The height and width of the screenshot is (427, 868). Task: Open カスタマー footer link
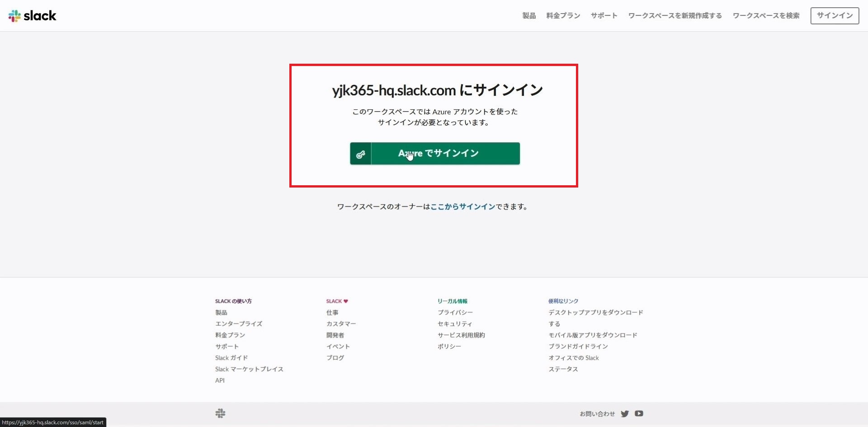point(341,324)
